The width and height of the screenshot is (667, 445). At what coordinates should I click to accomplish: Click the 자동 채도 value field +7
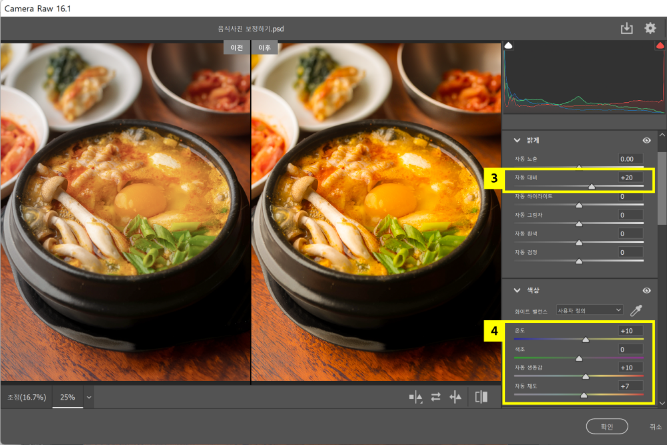coord(630,386)
